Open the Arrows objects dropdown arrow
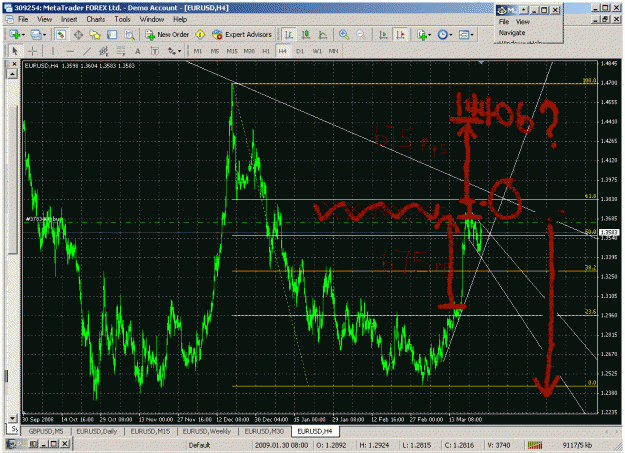This screenshot has width=625, height=453. click(x=179, y=51)
